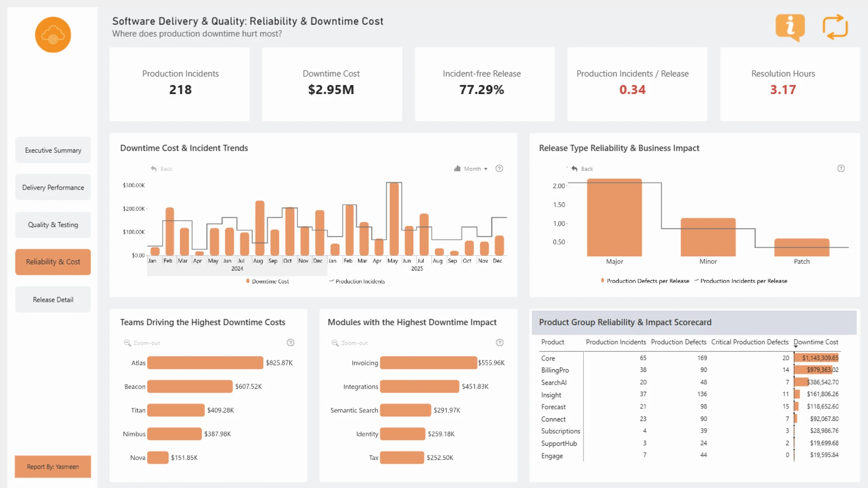Click Production Incidents column header
868x488 pixels.
[616, 342]
